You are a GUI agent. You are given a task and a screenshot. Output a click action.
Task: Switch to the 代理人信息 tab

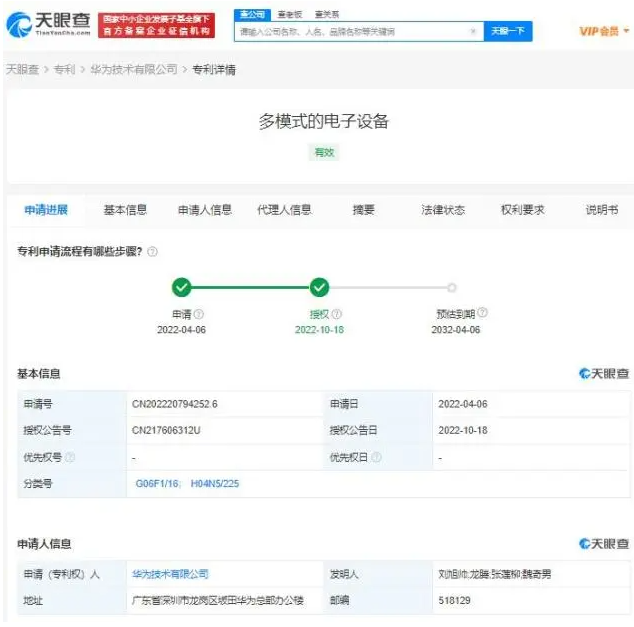(284, 210)
